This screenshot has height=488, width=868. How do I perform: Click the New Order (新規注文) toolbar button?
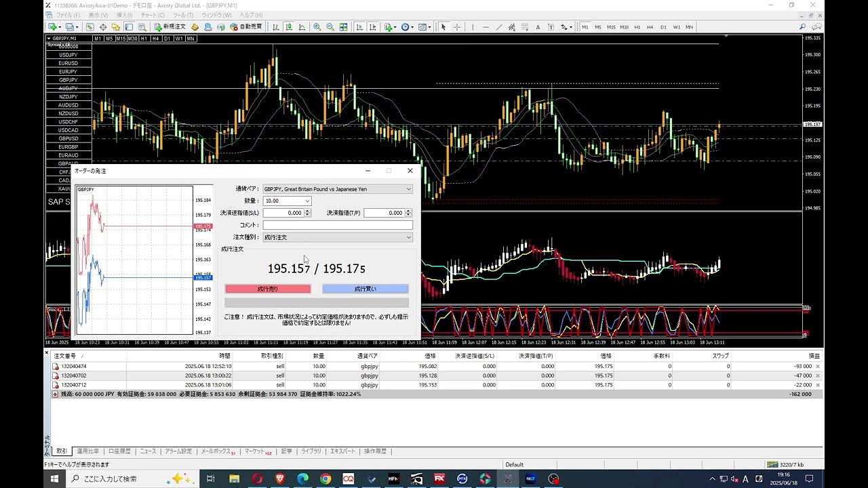(170, 27)
